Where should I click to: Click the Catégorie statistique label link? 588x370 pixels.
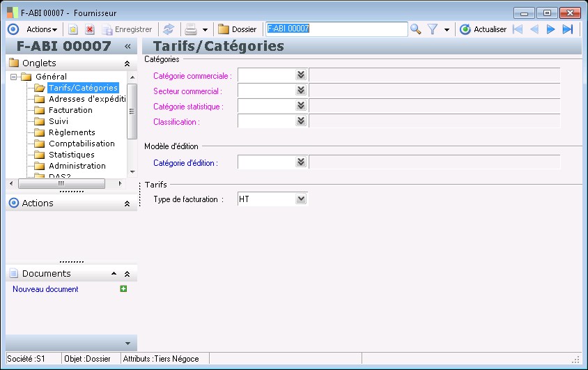188,107
